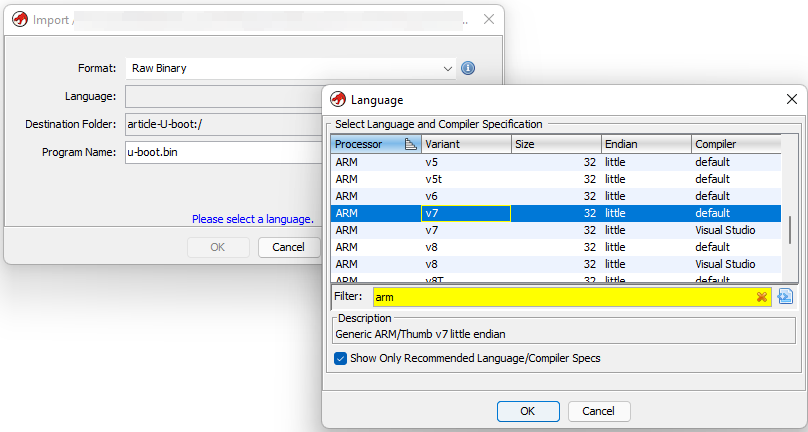Sort the list by Size column header
This screenshot has width=808, height=432.
pyautogui.click(x=556, y=144)
